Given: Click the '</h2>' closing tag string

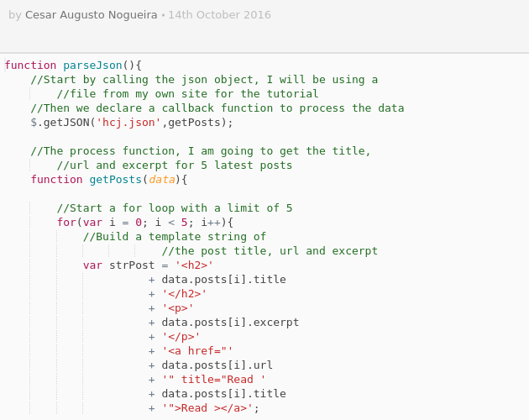Looking at the screenshot, I should click(184, 294).
